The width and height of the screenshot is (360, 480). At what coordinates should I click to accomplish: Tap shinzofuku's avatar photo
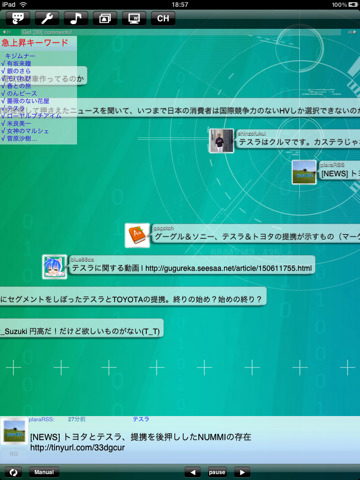221,141
